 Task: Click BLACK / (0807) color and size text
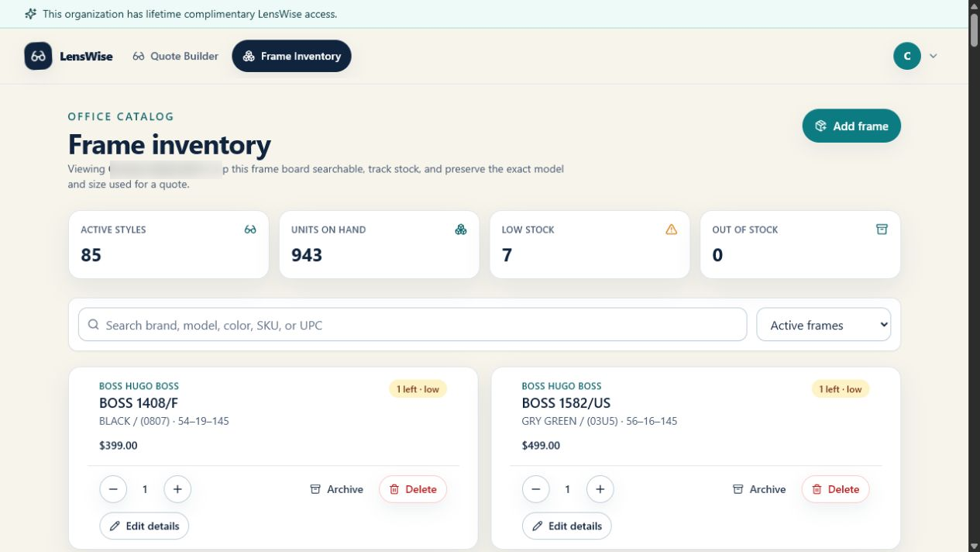pos(164,421)
